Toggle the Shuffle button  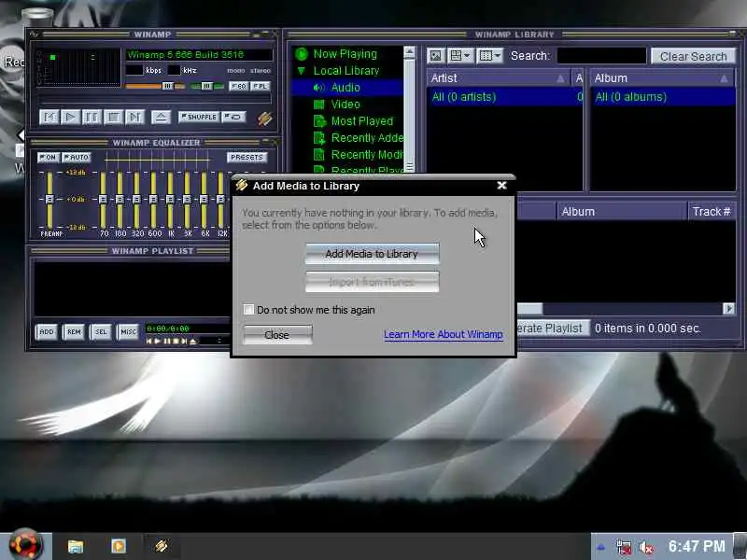(x=199, y=117)
